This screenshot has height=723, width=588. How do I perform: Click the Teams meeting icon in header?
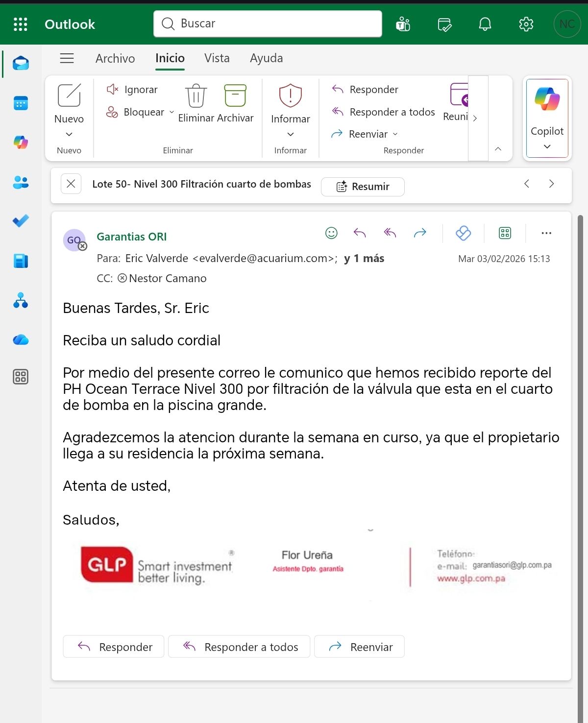coord(403,24)
